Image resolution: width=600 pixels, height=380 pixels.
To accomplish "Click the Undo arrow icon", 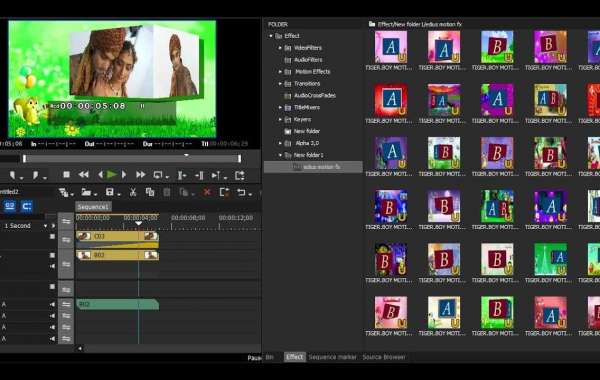I will coord(241,192).
